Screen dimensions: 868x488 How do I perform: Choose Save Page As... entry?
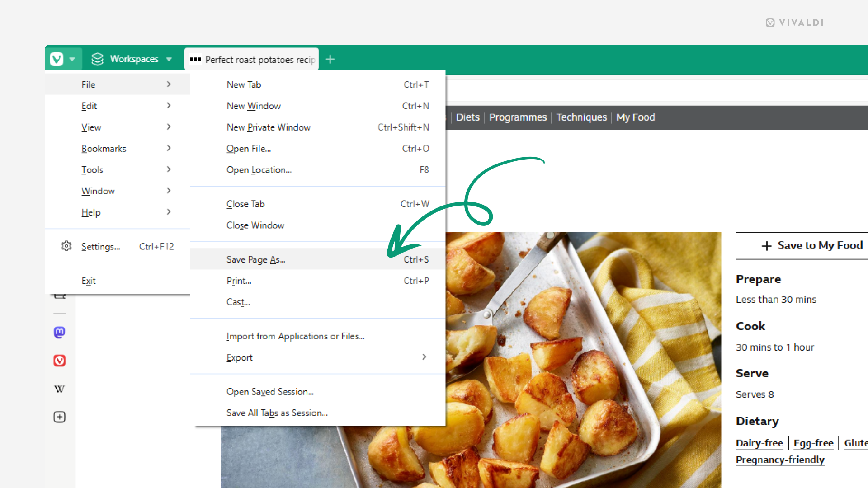point(318,259)
